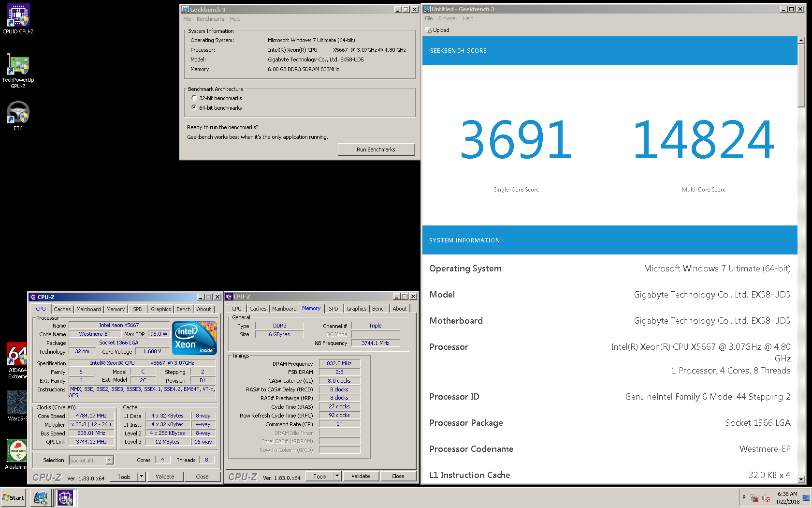Click the Intel Xeon inside logo
The image size is (812, 508).
[x=194, y=338]
